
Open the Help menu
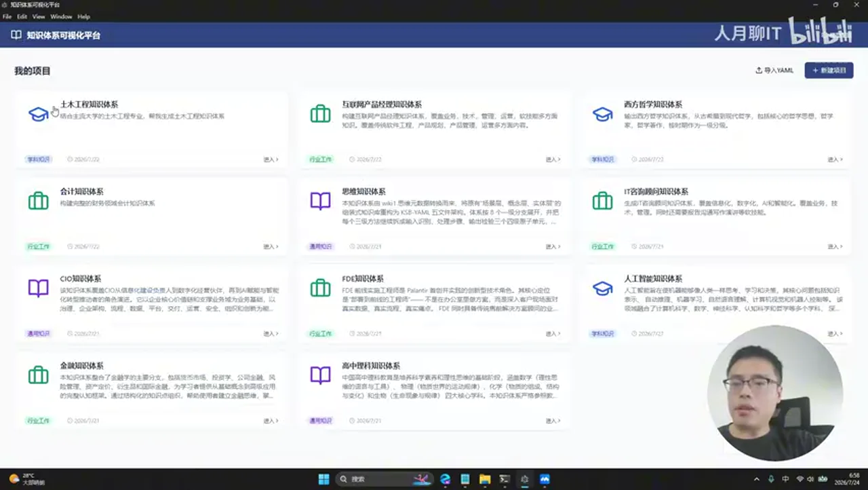tap(83, 16)
